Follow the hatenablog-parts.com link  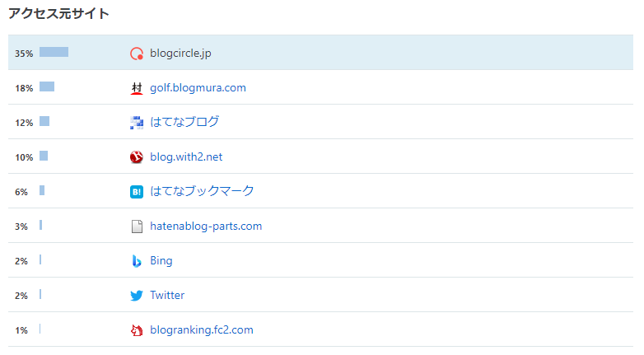[206, 227]
